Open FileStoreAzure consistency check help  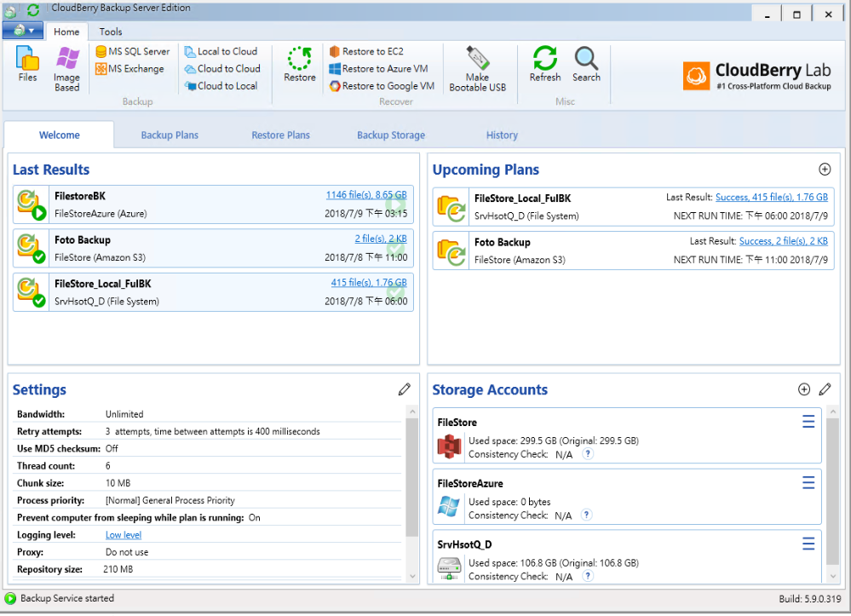(x=586, y=515)
